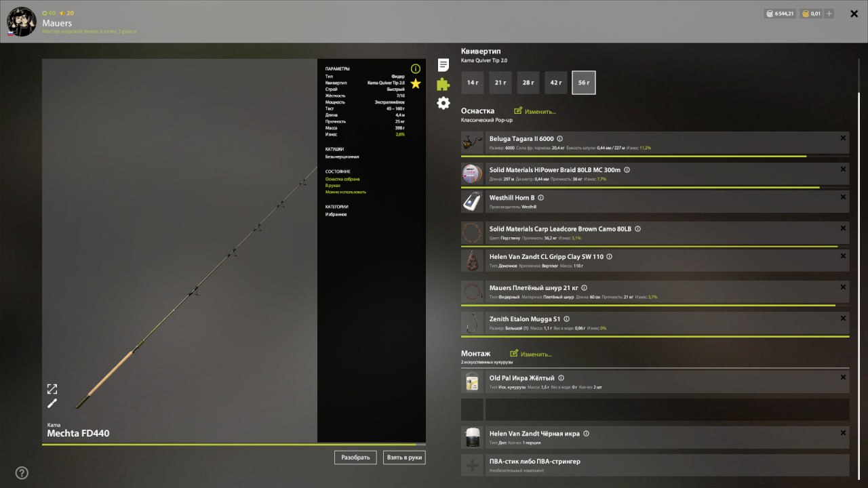Click the silver balance 6 544,21
868x488 pixels.
779,14
